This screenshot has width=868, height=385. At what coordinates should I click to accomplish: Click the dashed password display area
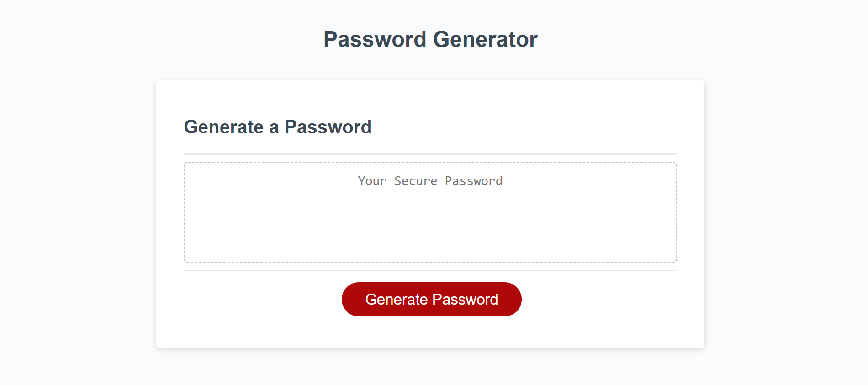[430, 212]
